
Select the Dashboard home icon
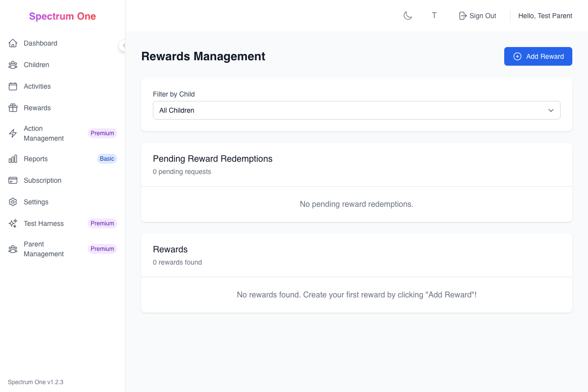(x=13, y=43)
